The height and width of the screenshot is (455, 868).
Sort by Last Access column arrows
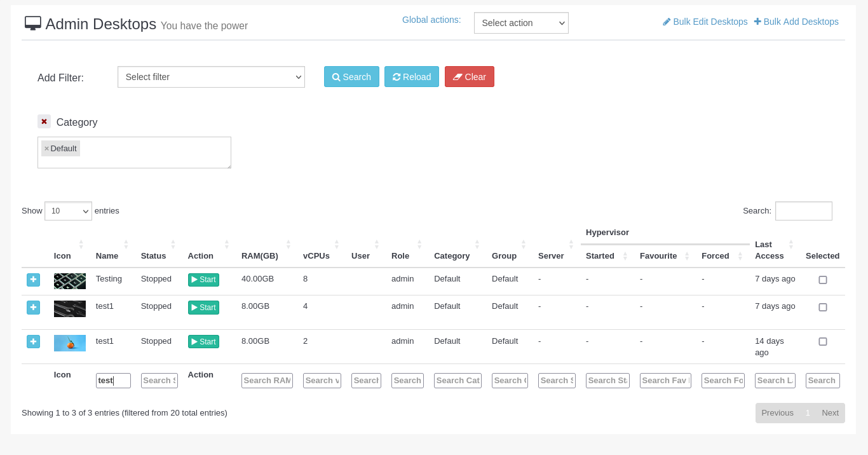790,244
